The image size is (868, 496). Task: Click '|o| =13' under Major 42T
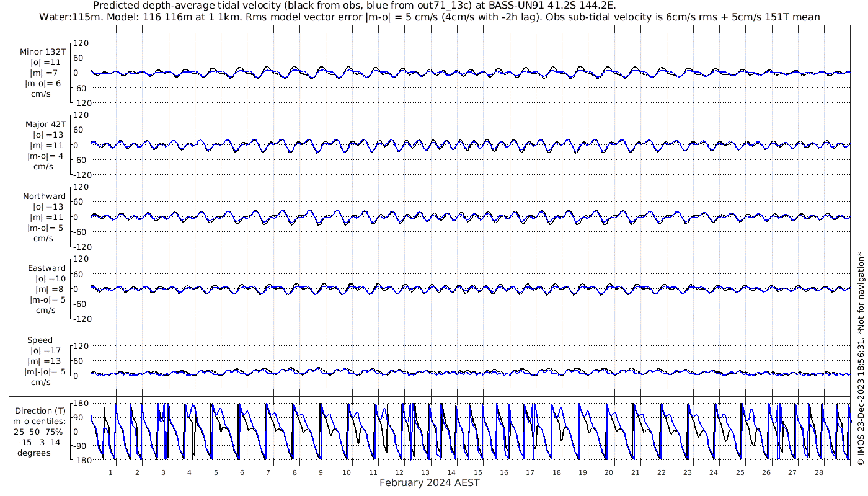(48, 135)
